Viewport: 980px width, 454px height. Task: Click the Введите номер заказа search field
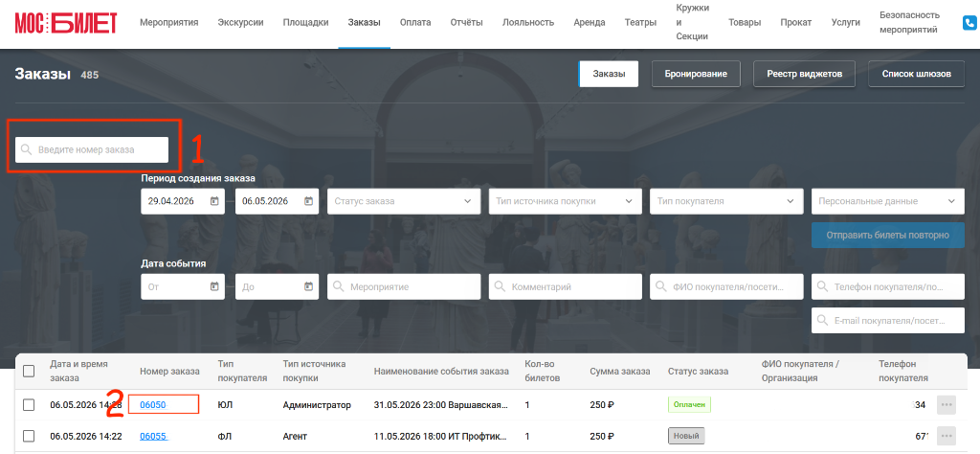92,149
